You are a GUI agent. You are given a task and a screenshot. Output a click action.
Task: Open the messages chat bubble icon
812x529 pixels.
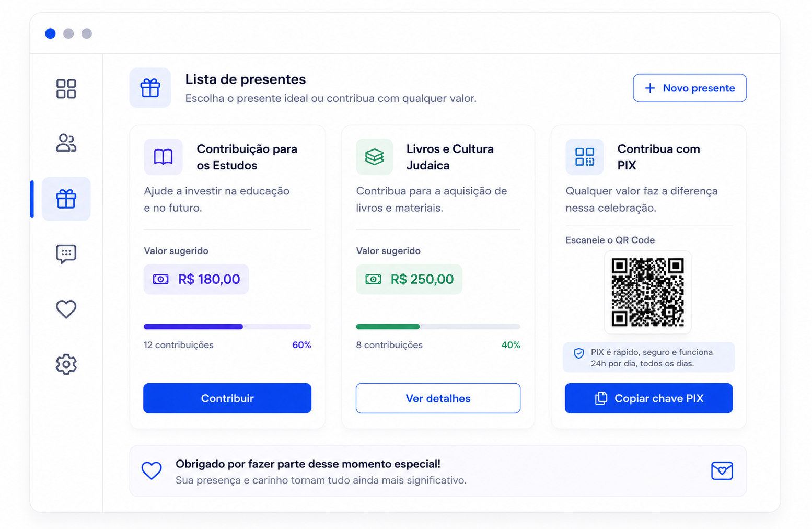[x=66, y=254]
